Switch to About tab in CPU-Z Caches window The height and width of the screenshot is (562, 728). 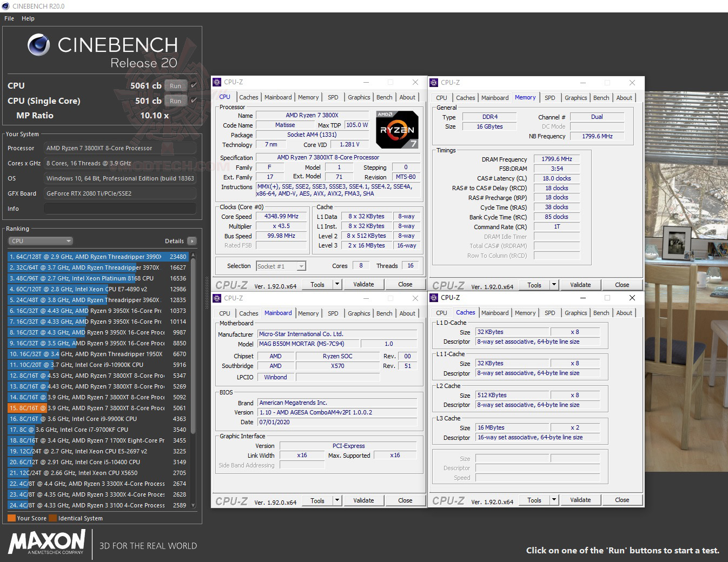coord(624,313)
